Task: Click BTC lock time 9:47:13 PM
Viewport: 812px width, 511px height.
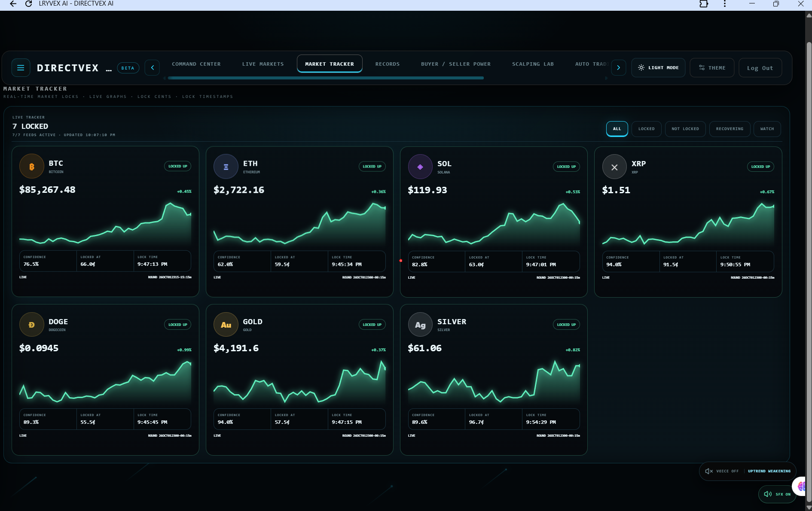Action: coord(153,264)
